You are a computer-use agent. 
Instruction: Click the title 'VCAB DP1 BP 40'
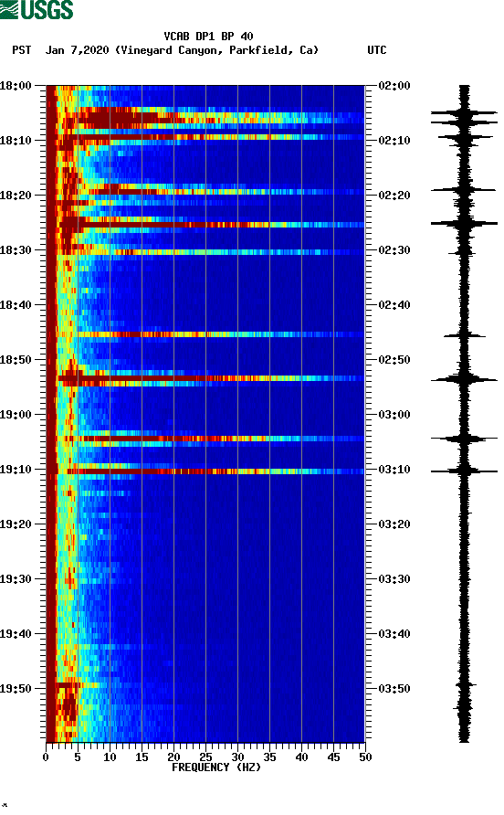point(208,37)
